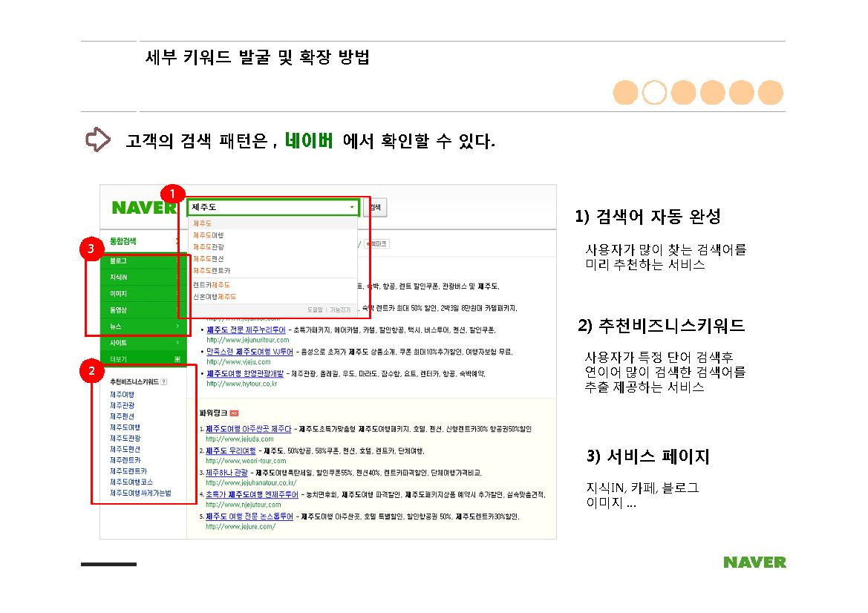
Task: Click the 뉴스 row chevron arrow
Action: [177, 327]
